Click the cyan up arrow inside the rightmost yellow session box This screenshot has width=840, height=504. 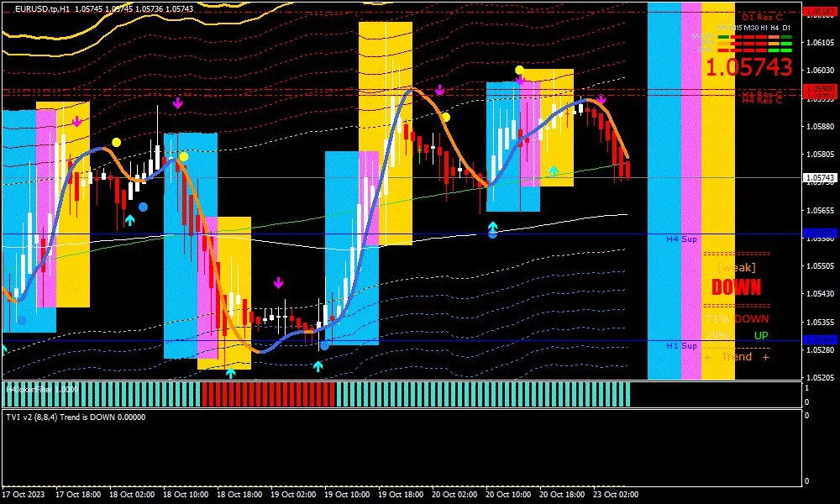(554, 171)
